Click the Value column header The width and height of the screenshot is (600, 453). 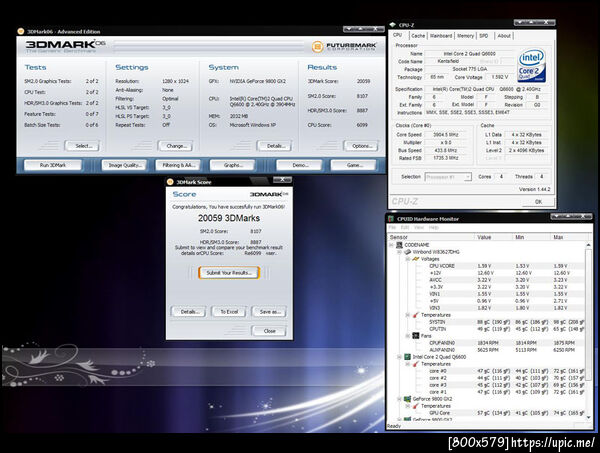494,237
